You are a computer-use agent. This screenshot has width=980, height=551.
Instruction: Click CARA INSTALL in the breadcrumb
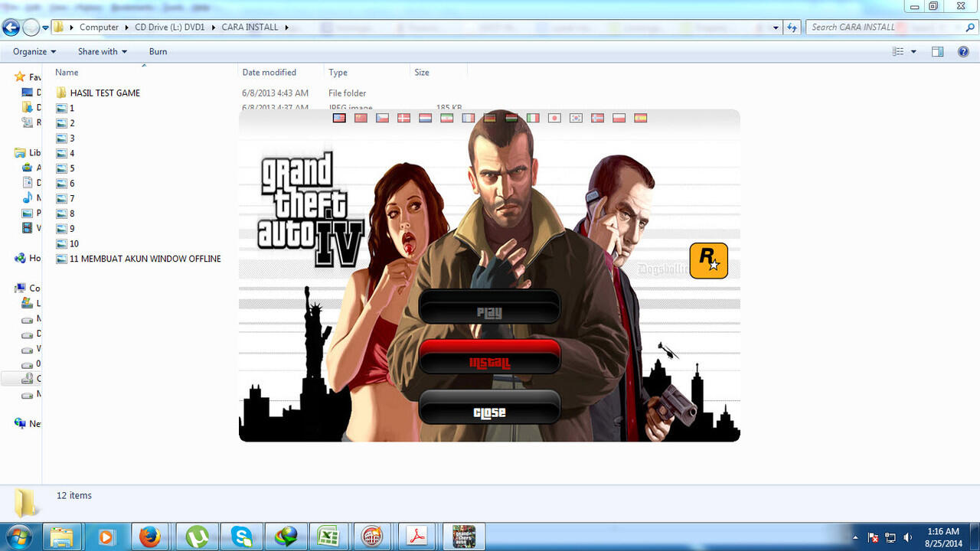[250, 27]
